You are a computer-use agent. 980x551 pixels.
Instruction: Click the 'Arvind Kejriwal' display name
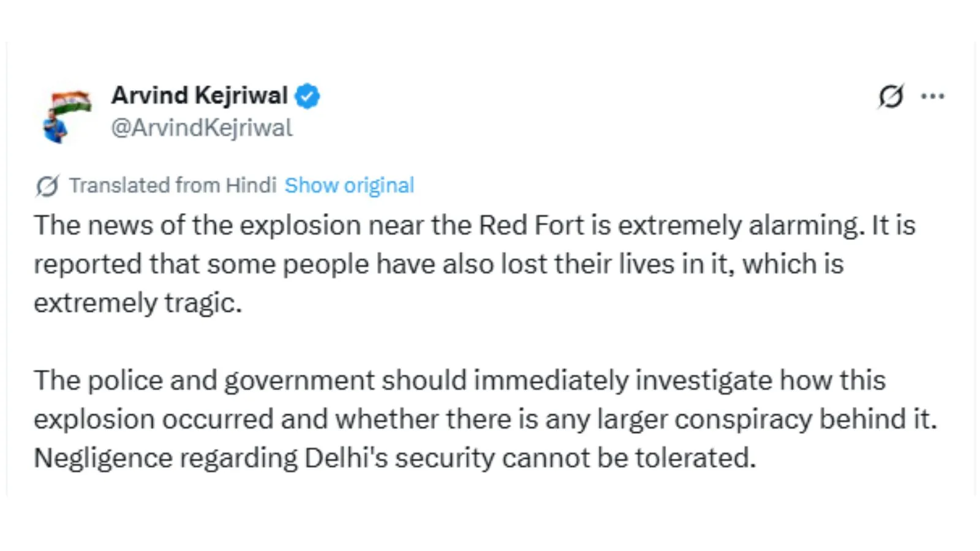pyautogui.click(x=199, y=96)
